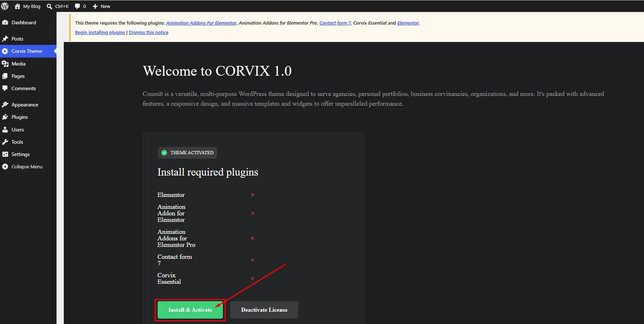Click the Corvix Theme gear icon
Image resolution: width=644 pixels, height=324 pixels.
pyautogui.click(x=5, y=51)
